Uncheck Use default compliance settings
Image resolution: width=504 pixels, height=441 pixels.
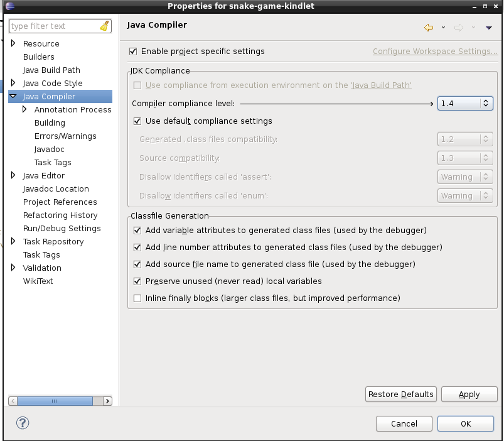coord(137,121)
